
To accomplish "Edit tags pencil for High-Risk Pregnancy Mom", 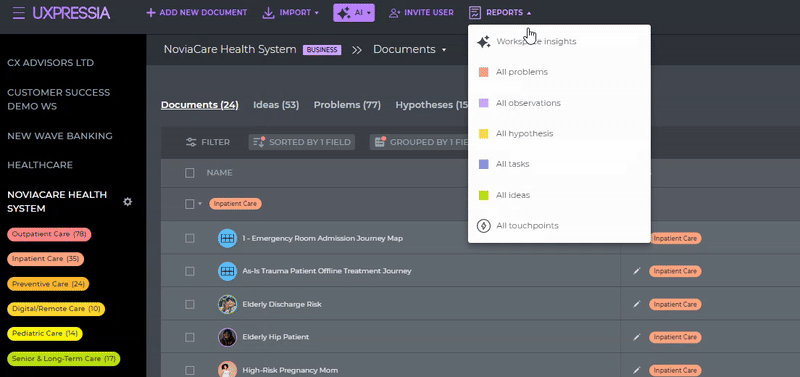I will click(x=636, y=370).
